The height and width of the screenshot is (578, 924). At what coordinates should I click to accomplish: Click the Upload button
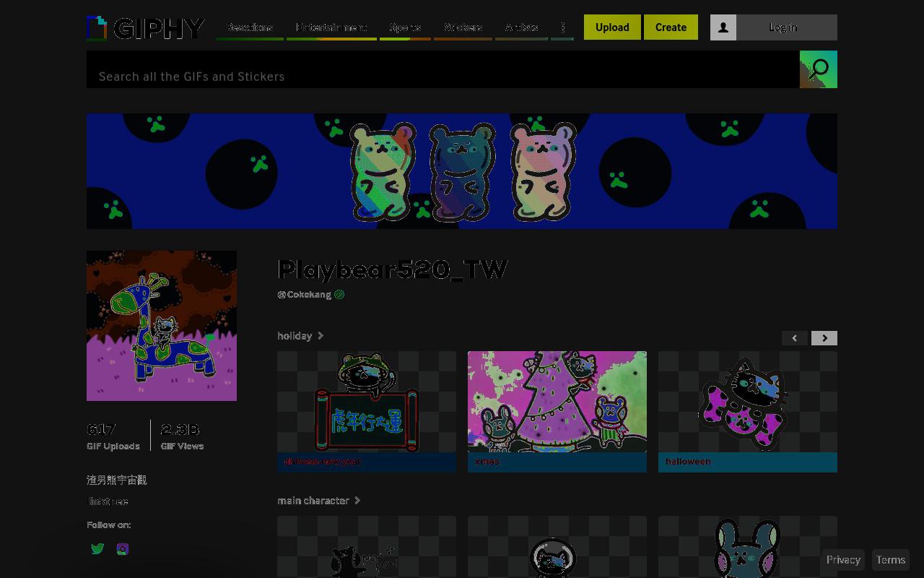pyautogui.click(x=612, y=27)
